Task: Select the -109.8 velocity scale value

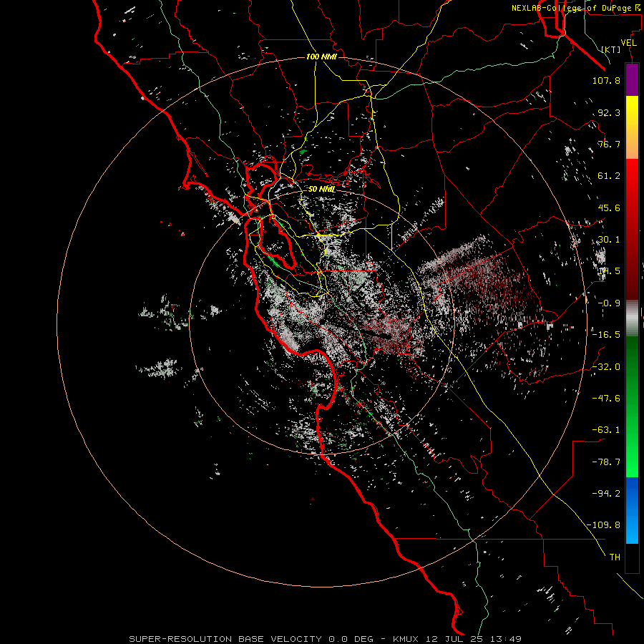Action: (604, 525)
